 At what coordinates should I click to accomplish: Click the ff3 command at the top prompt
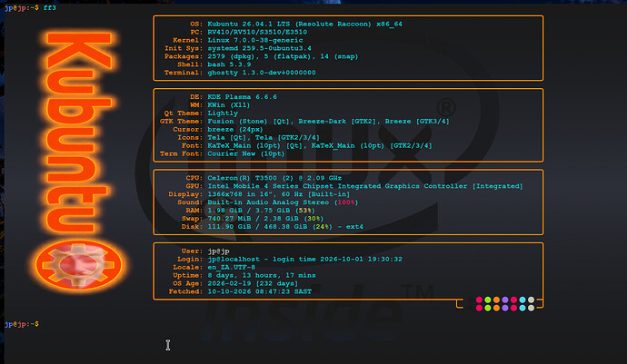(50, 7)
